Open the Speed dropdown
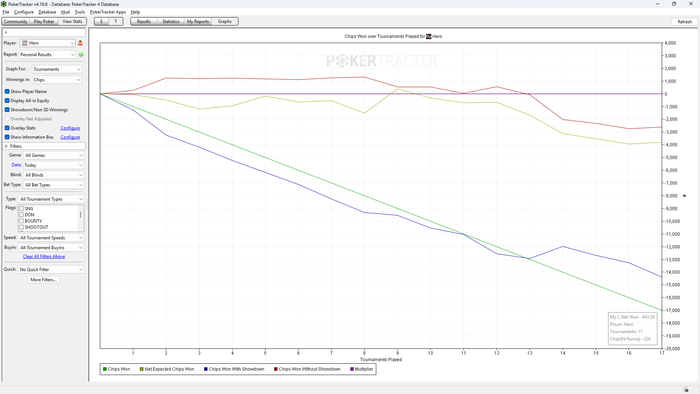Screen dimensions: 700x394 pyautogui.click(x=51, y=238)
